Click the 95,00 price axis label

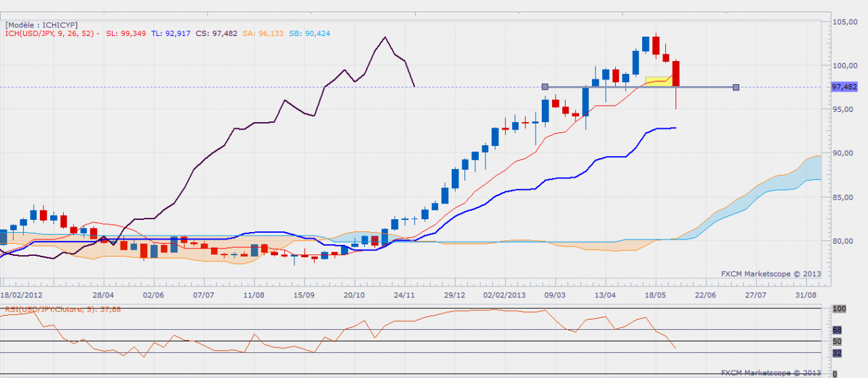844,109
